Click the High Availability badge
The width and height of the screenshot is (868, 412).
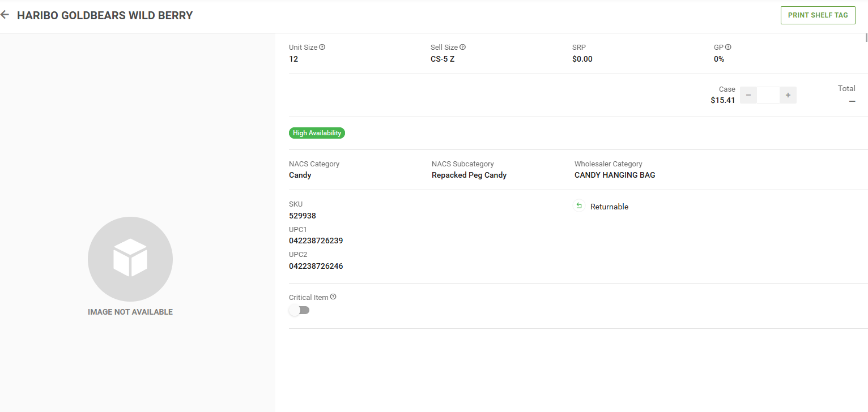(317, 133)
